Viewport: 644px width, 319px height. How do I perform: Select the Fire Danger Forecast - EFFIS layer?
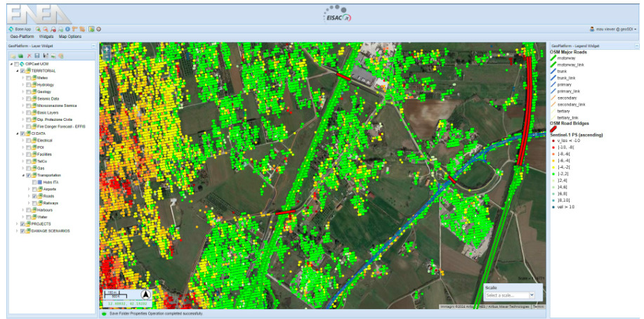60,126
